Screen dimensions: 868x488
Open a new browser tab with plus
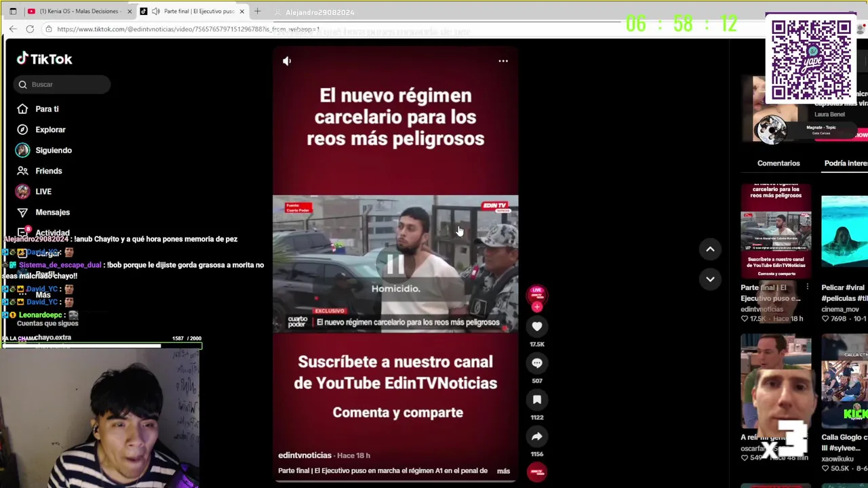(258, 12)
